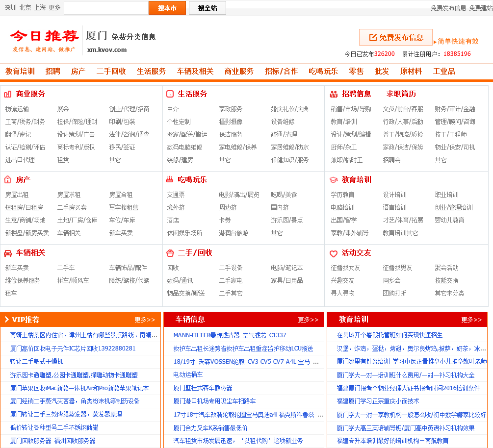
Task: Click the 车辆相关 car icon
Action: 7,253
